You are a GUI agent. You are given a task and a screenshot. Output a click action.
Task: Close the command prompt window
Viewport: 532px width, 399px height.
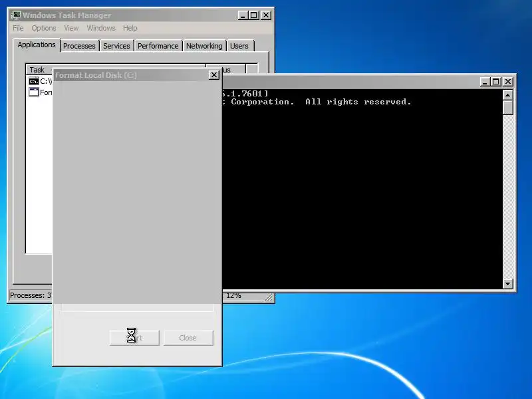pos(508,82)
